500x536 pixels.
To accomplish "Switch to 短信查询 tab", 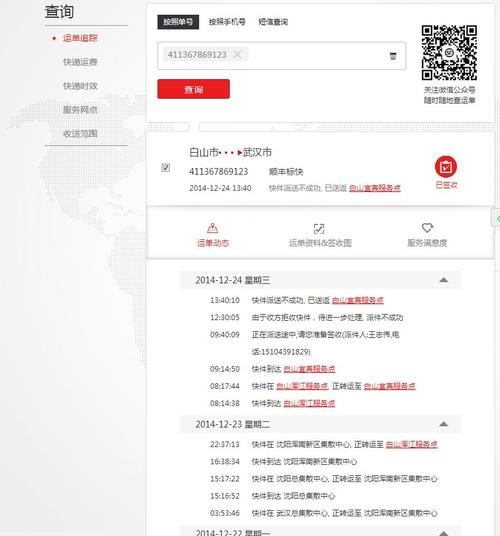I will pyautogui.click(x=273, y=22).
